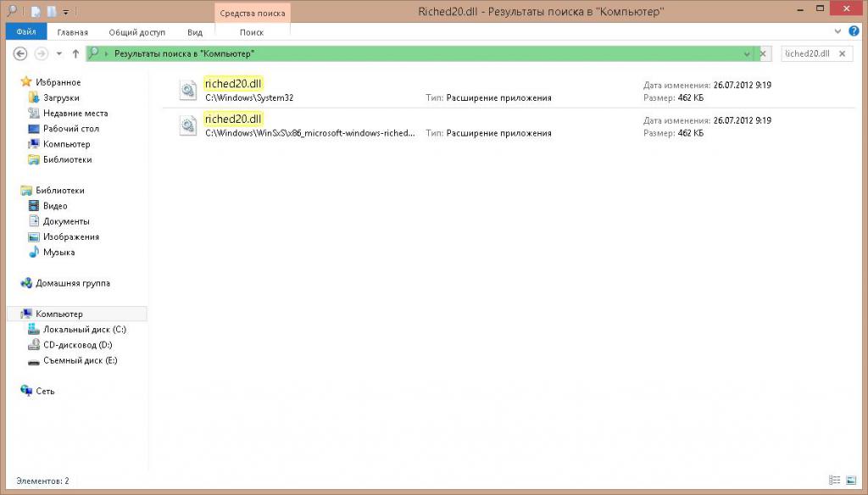The height and width of the screenshot is (495, 868).
Task: Click the New Folder icon in title bar
Action: (50, 11)
